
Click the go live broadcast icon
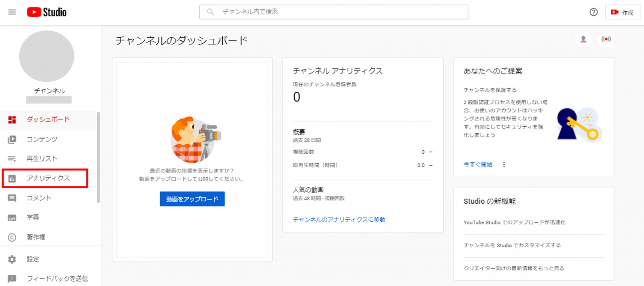click(x=606, y=39)
